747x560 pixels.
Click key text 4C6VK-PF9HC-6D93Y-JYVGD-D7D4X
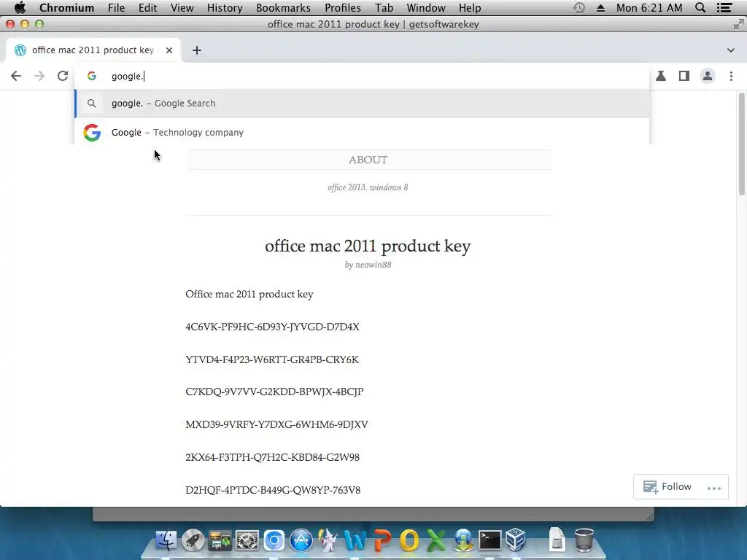pyautogui.click(x=273, y=327)
